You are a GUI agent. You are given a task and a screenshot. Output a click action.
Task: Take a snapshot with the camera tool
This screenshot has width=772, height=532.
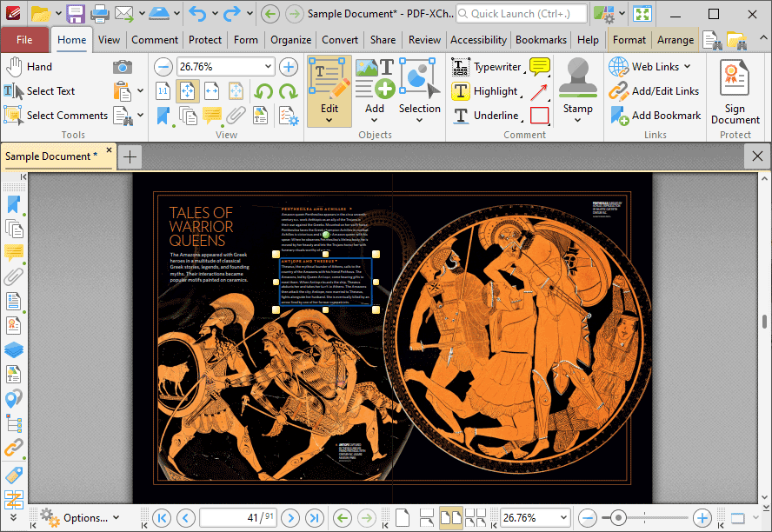pos(122,67)
